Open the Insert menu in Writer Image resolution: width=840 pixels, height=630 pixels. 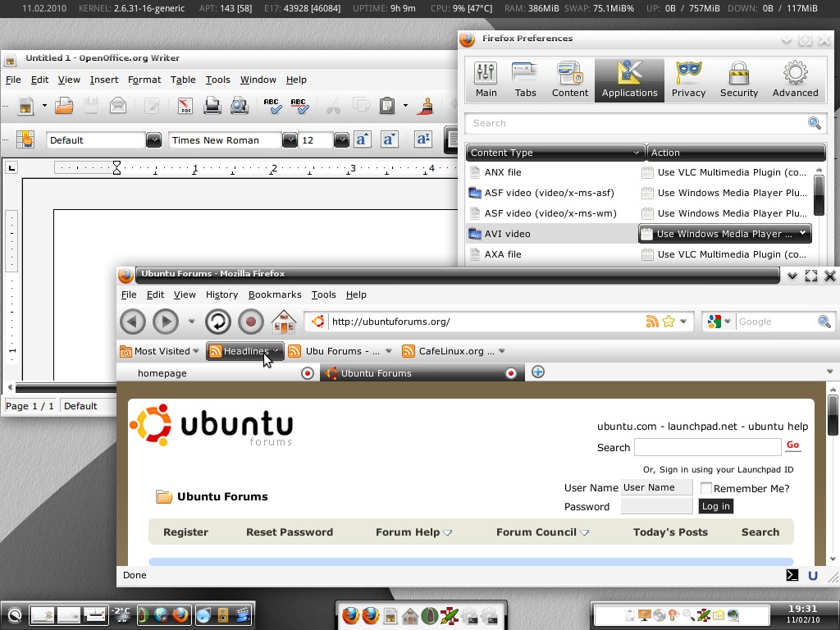pyautogui.click(x=104, y=80)
